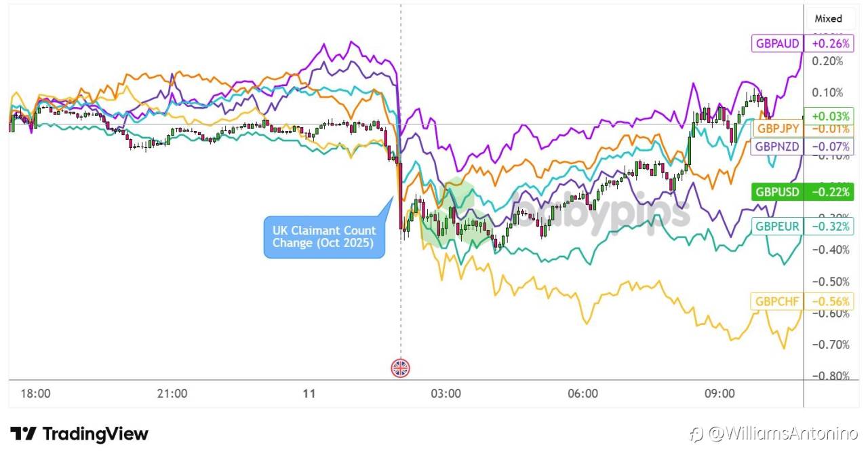This screenshot has width=868, height=460.
Task: Click the +0.26% GBPAUD price tag
Action: pyautogui.click(x=828, y=44)
